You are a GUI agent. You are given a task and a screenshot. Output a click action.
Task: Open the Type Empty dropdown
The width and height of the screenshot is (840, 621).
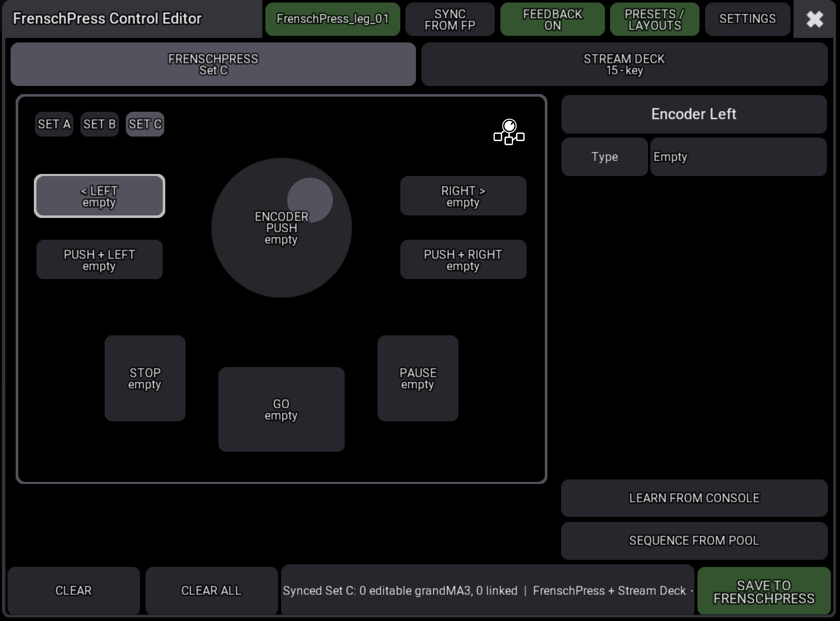pos(738,157)
